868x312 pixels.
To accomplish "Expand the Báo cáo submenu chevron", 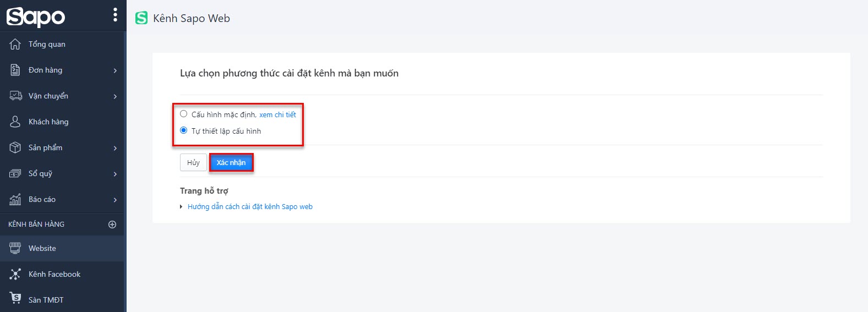I will point(115,200).
